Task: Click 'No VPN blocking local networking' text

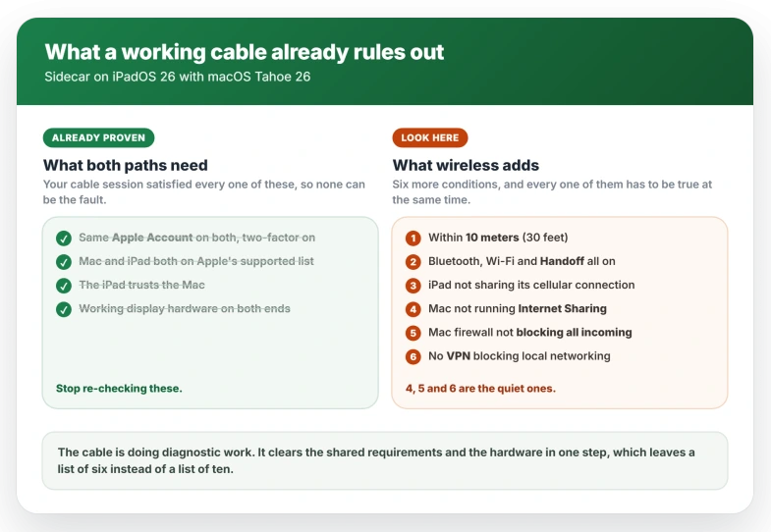Action: pos(520,356)
